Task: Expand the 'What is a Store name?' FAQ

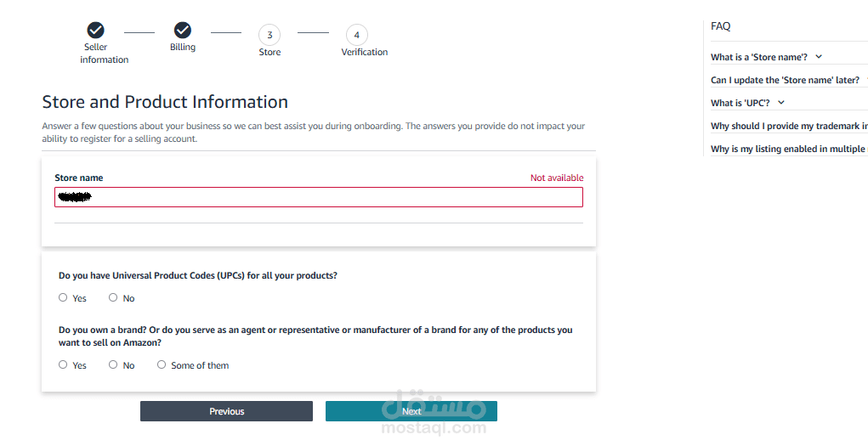Action: 765,57
